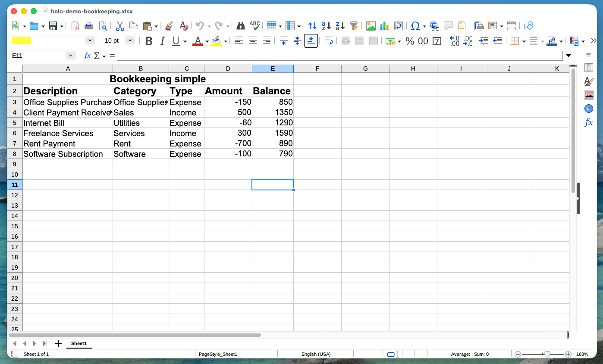Select the Clone Formatting paintbrush
Viewport: 603px width, 364px height.
coord(170,26)
